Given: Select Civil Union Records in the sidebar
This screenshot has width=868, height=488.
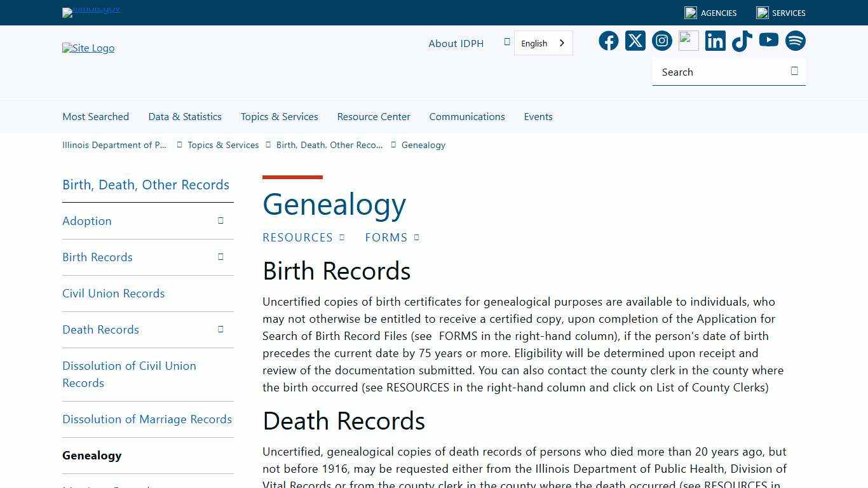Looking at the screenshot, I should tap(113, 293).
